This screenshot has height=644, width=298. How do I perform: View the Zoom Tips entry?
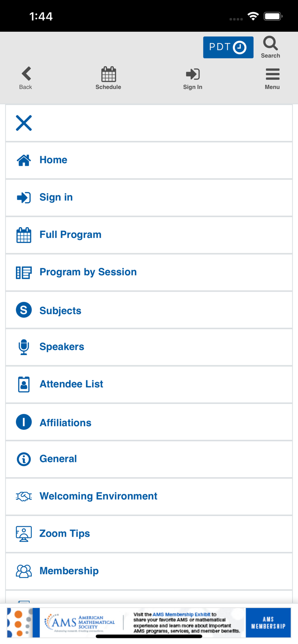tap(65, 533)
